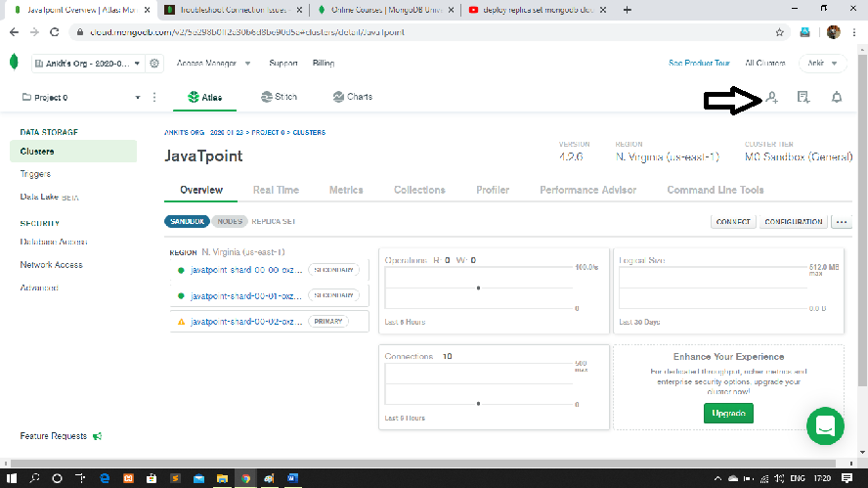Open Ankit's Org organization dropdown
This screenshot has height=488, width=868.
click(x=87, y=64)
